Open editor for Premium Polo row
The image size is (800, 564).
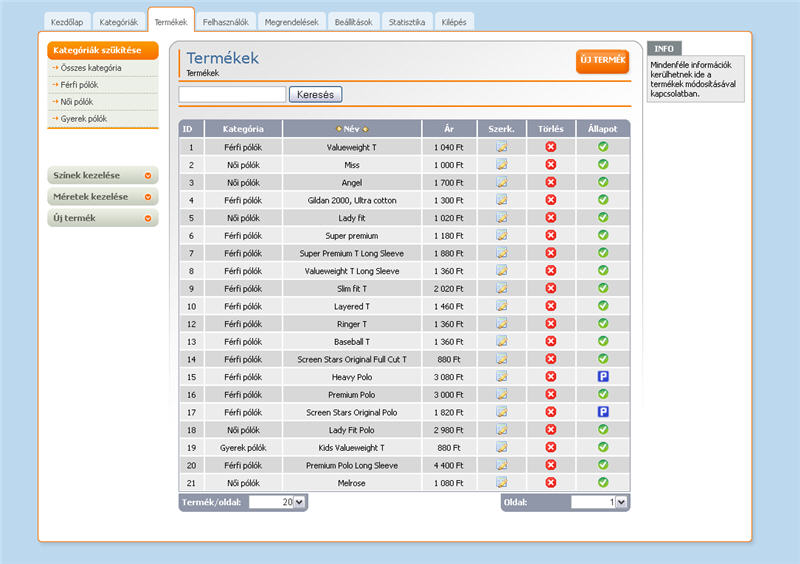click(x=501, y=394)
